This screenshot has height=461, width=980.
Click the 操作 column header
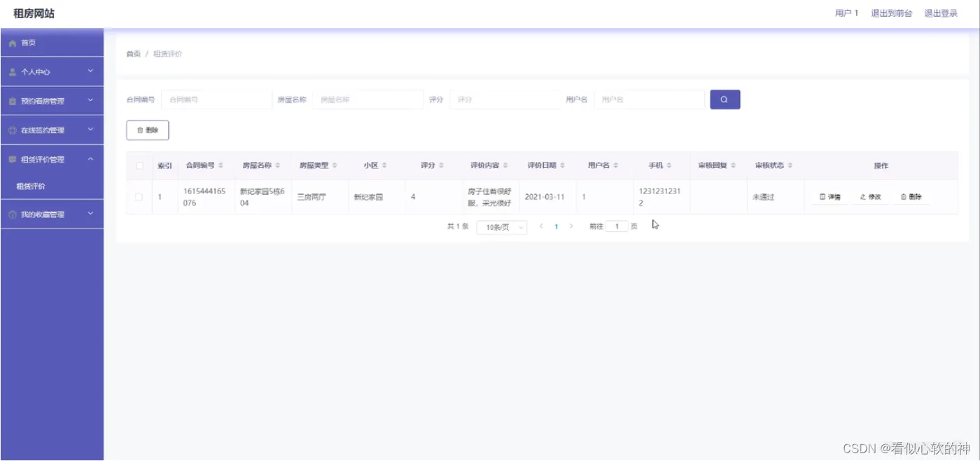(881, 166)
